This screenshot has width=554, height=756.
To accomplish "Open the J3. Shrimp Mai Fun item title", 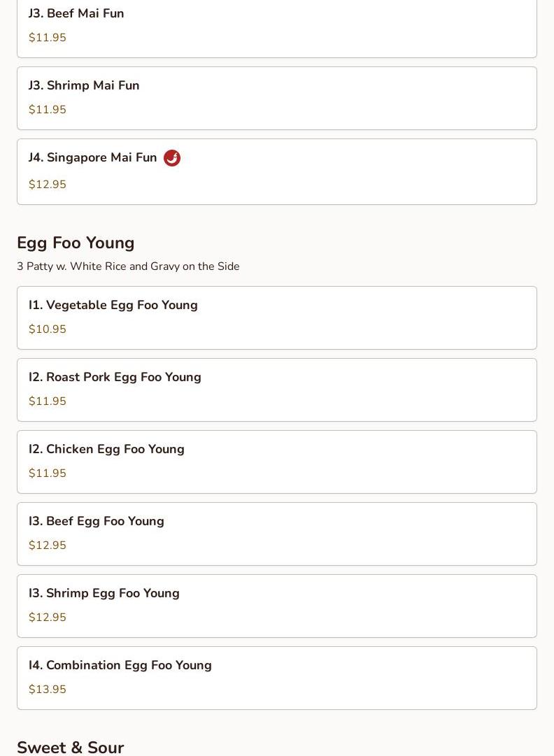I will click(x=84, y=85).
